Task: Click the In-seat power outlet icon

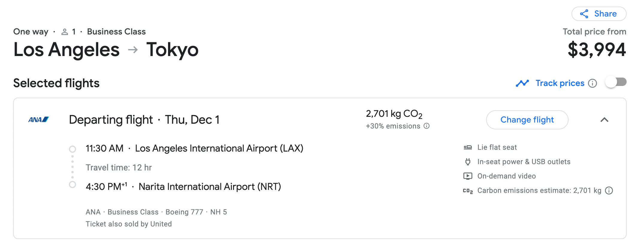Action: [x=468, y=162]
